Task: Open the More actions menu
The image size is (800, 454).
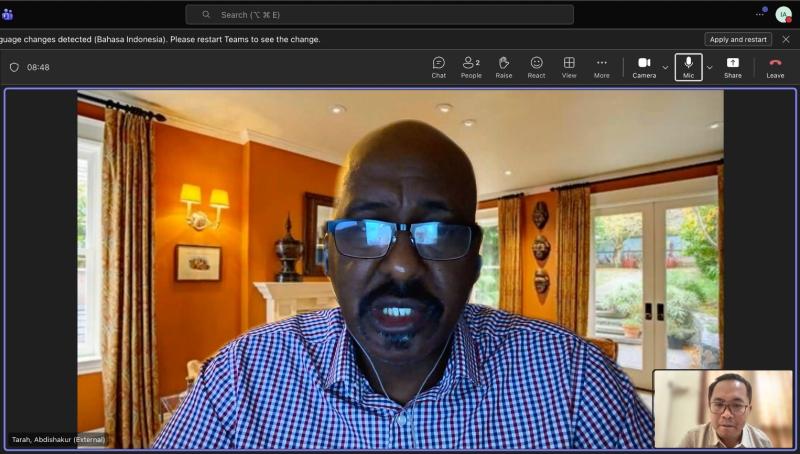Action: (x=602, y=67)
